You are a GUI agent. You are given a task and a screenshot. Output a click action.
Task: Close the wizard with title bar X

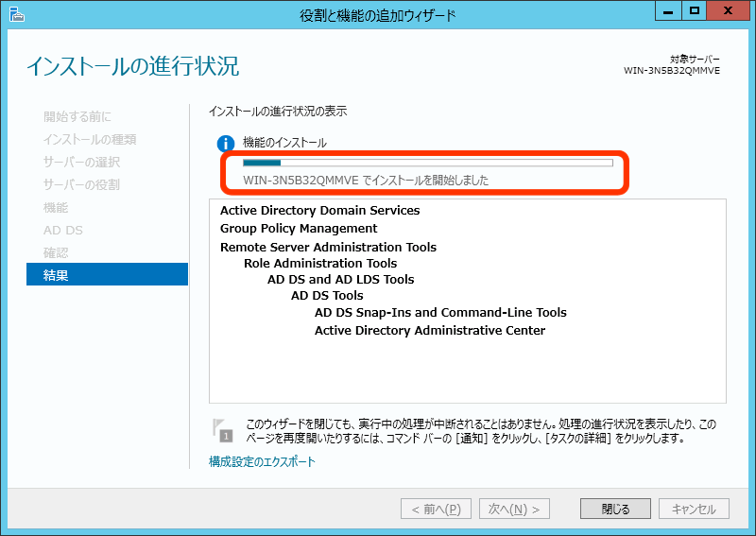tap(728, 11)
